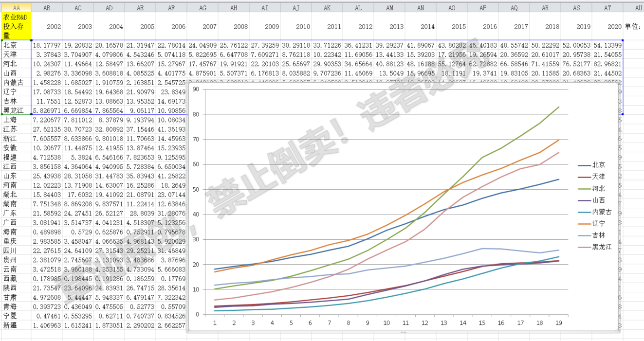Select the 重庆 row label
Image resolution: width=644 pixels, height=341 pixels.
16,241
